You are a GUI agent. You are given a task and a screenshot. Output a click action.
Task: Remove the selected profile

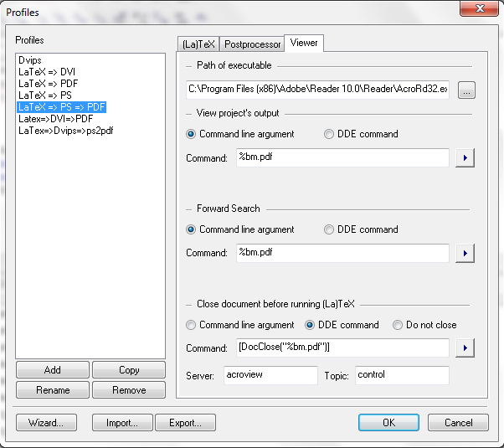coord(129,389)
